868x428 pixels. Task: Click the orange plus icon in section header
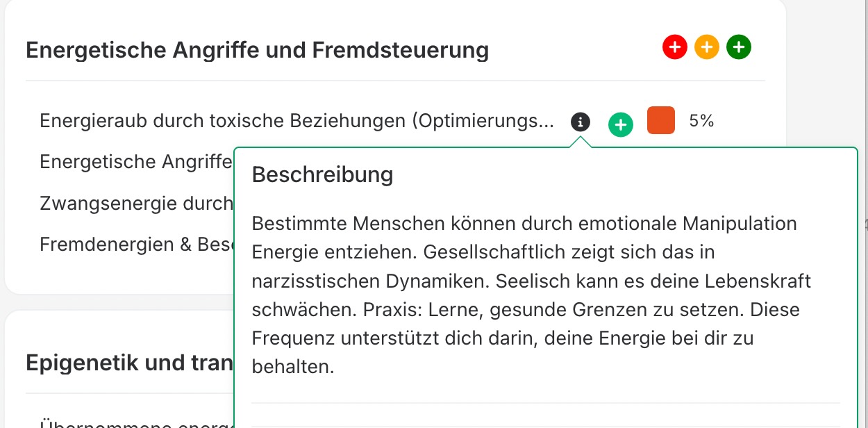pyautogui.click(x=706, y=48)
